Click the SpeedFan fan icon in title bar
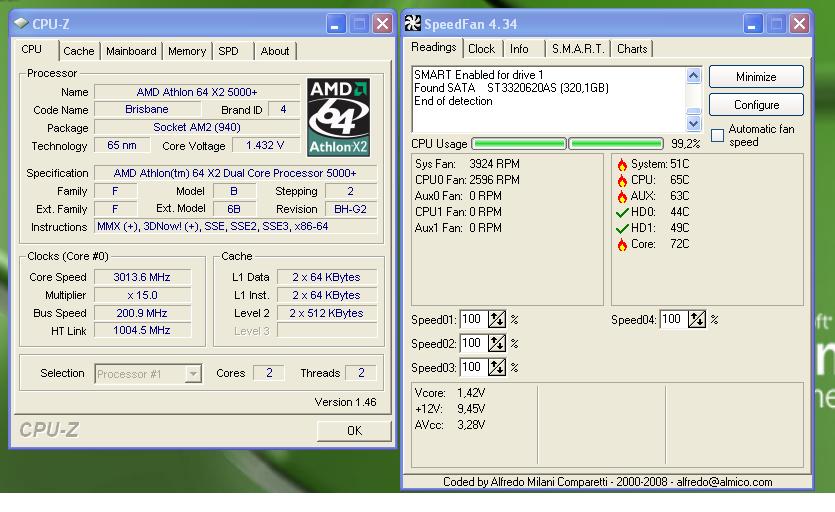Screen dimensions: 835x512 412,23
